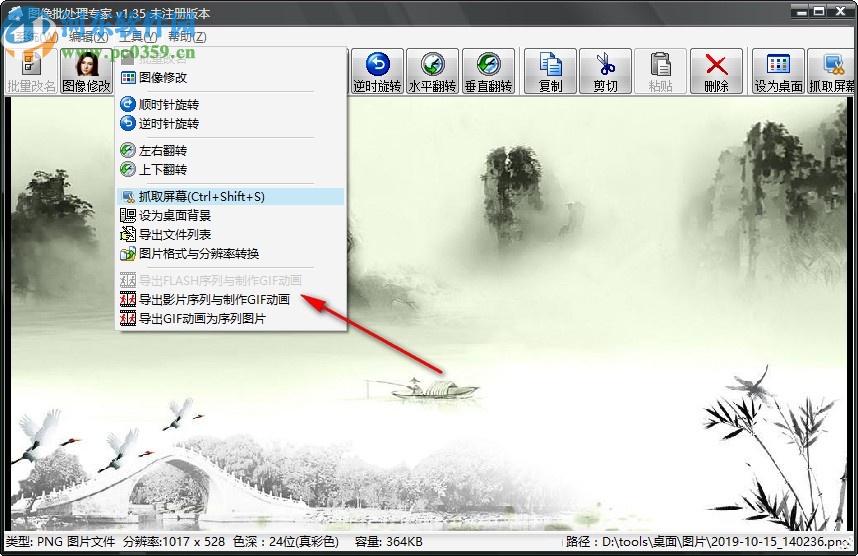Open the 编辑(X) menu
The image size is (858, 556).
point(89,37)
